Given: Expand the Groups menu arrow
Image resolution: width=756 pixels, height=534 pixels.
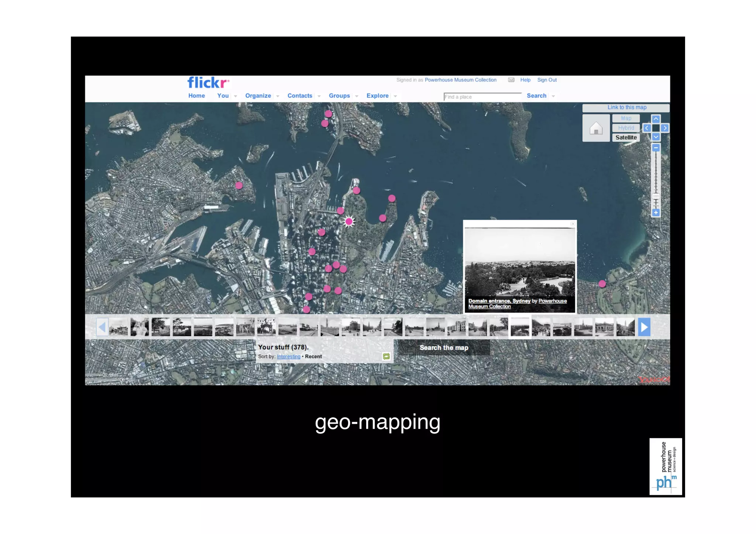Looking at the screenshot, I should pyautogui.click(x=357, y=96).
